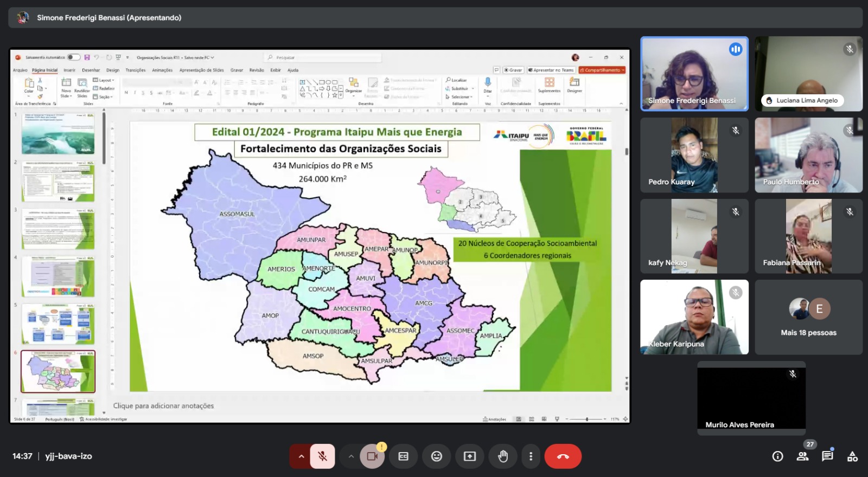Click the Mais 18 pessoas tile

point(808,317)
